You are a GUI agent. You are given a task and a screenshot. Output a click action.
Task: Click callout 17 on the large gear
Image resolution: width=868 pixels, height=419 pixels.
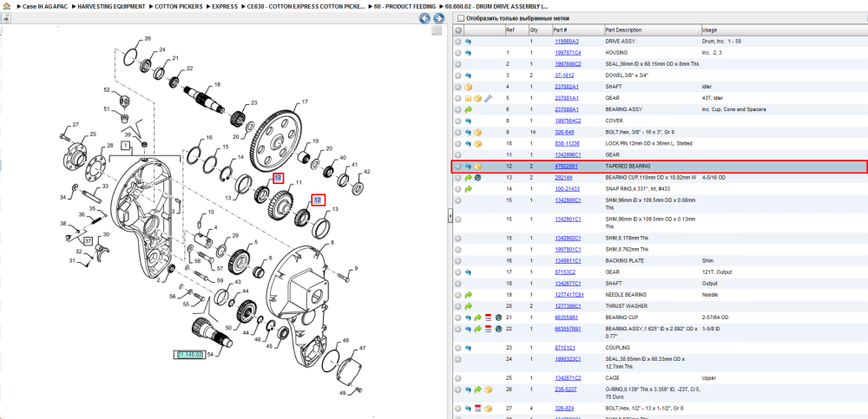point(304,101)
